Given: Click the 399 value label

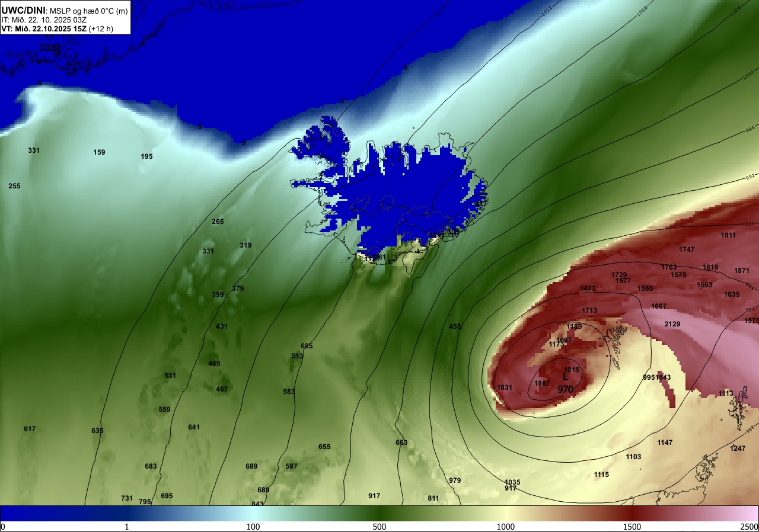Looking at the screenshot, I should pyautogui.click(x=218, y=294).
